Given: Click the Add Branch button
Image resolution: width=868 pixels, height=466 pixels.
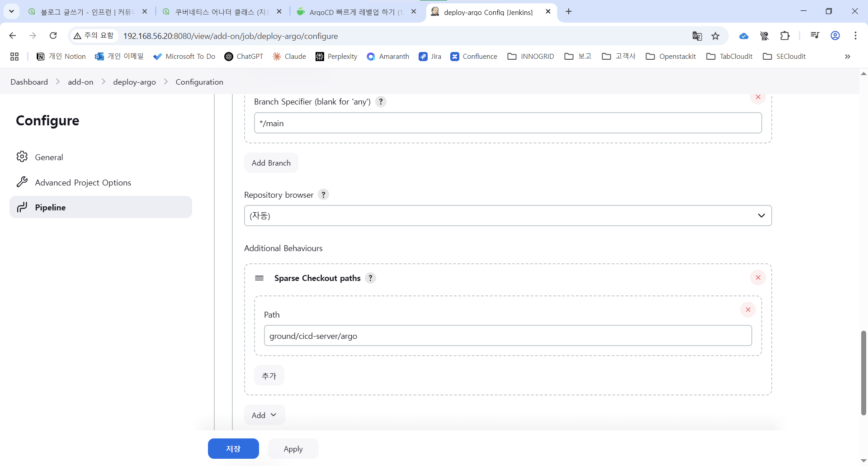Looking at the screenshot, I should (271, 163).
